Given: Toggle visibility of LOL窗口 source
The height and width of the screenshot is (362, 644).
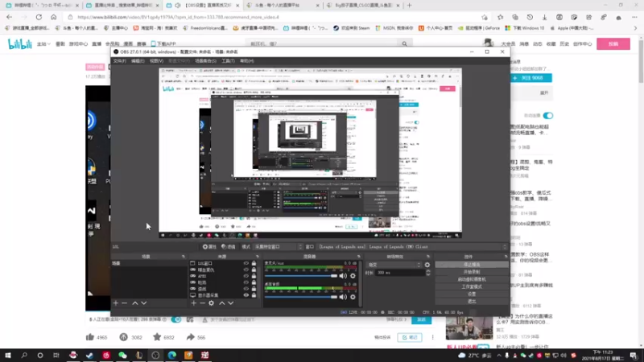Looking at the screenshot, I should pos(246,264).
